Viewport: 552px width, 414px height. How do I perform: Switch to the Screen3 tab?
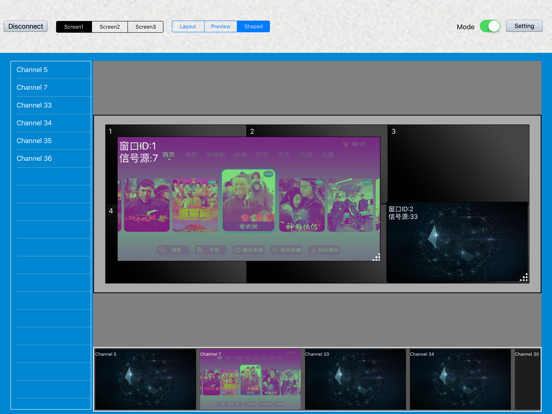(145, 27)
